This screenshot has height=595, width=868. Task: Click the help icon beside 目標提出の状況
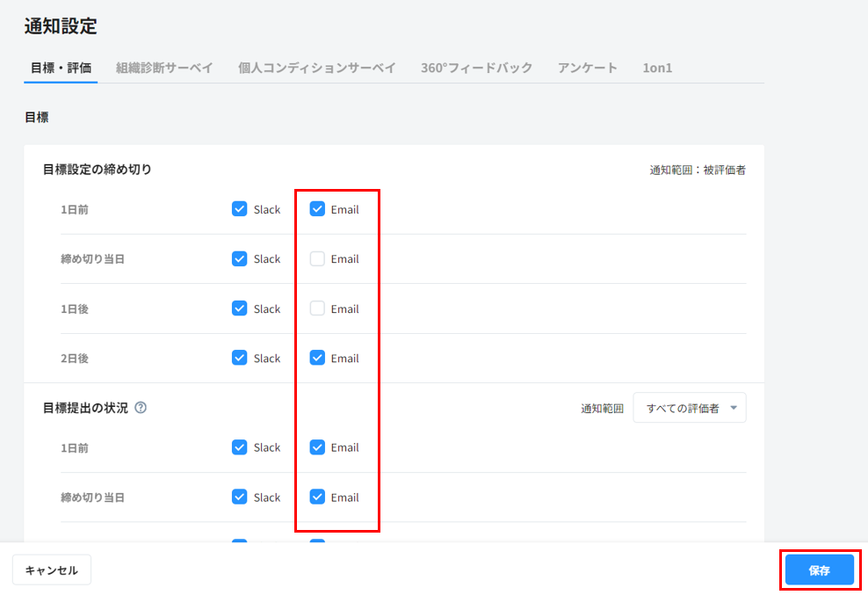coord(141,408)
